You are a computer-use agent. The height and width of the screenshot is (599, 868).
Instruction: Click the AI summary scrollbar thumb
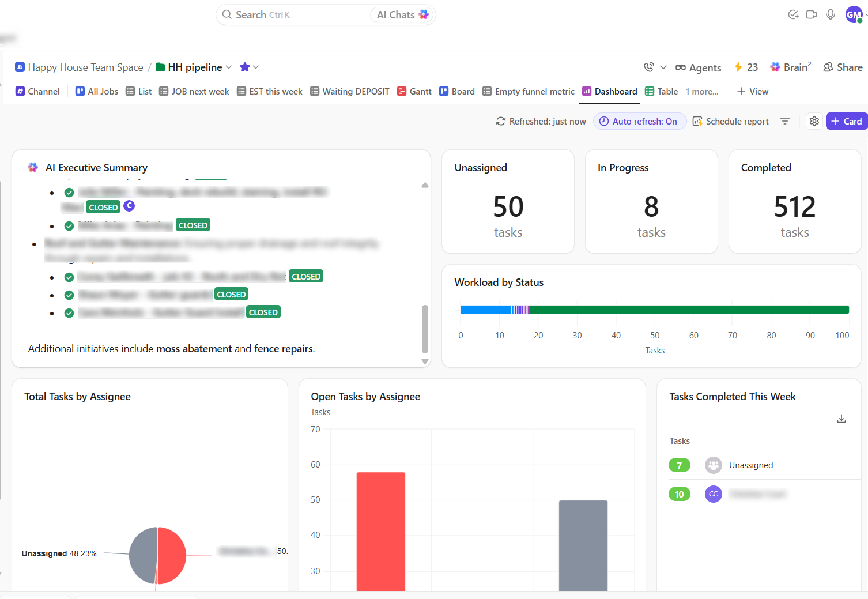[425, 329]
